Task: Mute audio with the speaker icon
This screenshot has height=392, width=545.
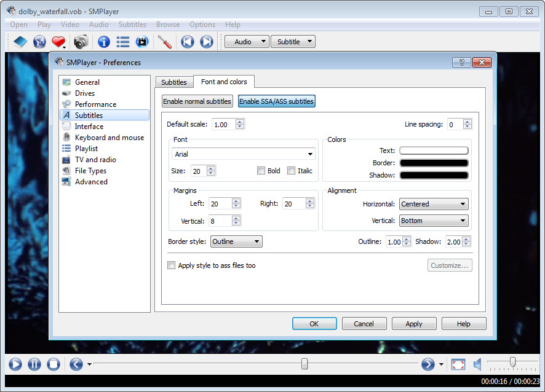Action: (477, 364)
